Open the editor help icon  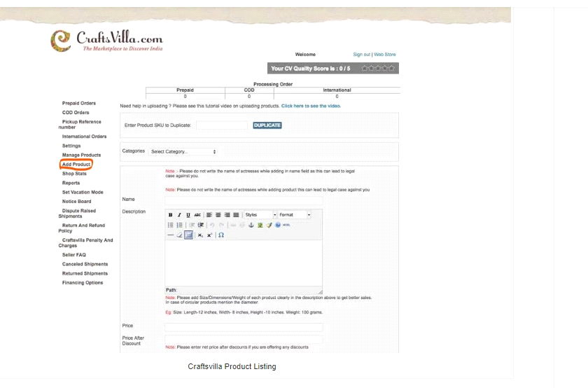tap(278, 225)
